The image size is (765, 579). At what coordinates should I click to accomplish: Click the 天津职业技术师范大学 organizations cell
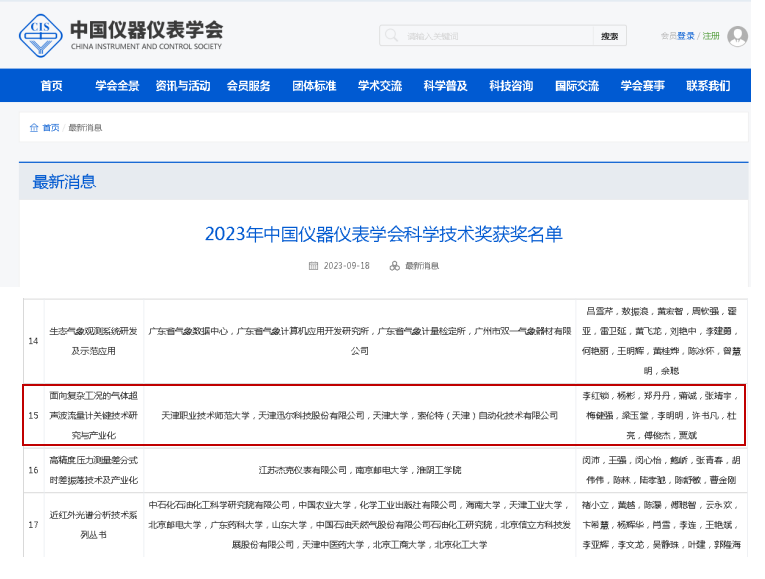tap(360, 415)
